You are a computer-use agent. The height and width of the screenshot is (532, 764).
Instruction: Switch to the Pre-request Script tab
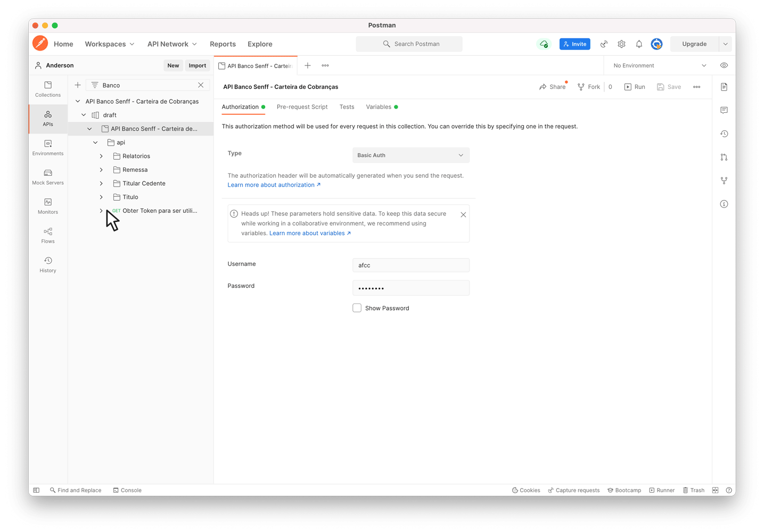[x=302, y=107]
